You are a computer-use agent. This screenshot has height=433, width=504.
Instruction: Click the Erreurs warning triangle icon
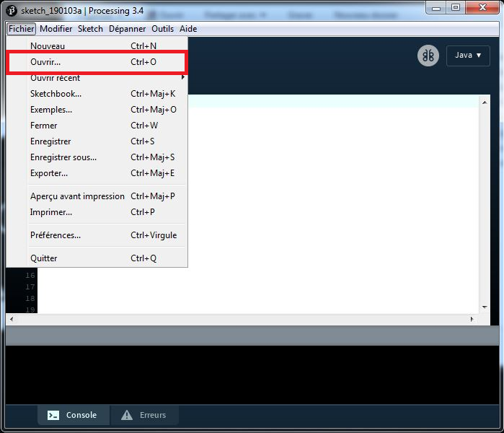tap(127, 415)
